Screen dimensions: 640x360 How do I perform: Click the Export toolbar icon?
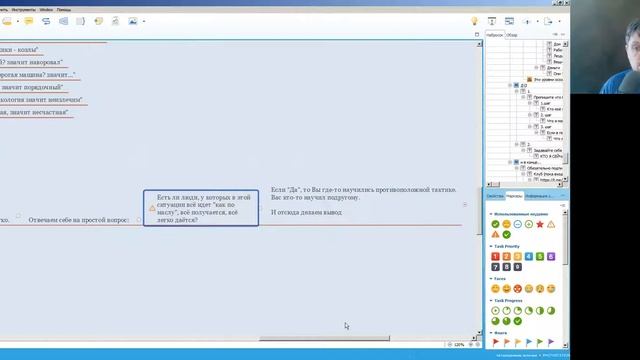[548, 21]
